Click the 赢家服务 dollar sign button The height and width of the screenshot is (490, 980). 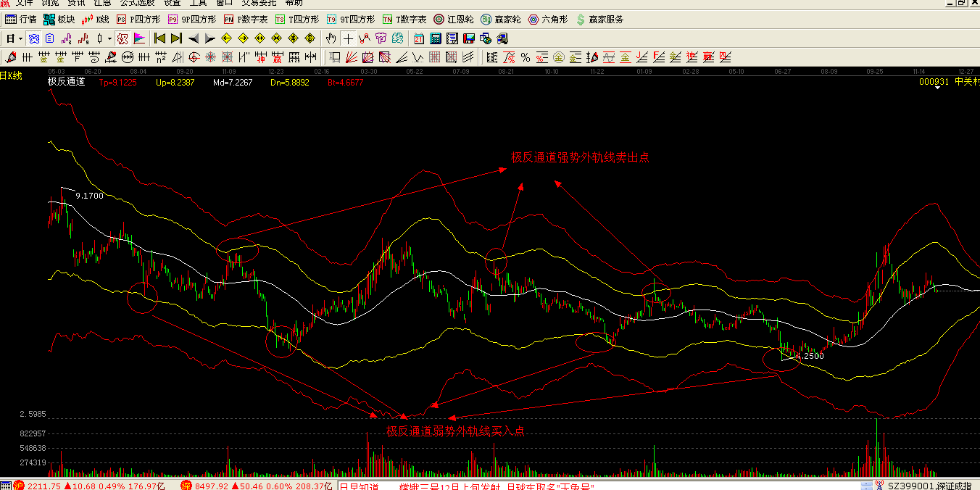click(x=599, y=20)
